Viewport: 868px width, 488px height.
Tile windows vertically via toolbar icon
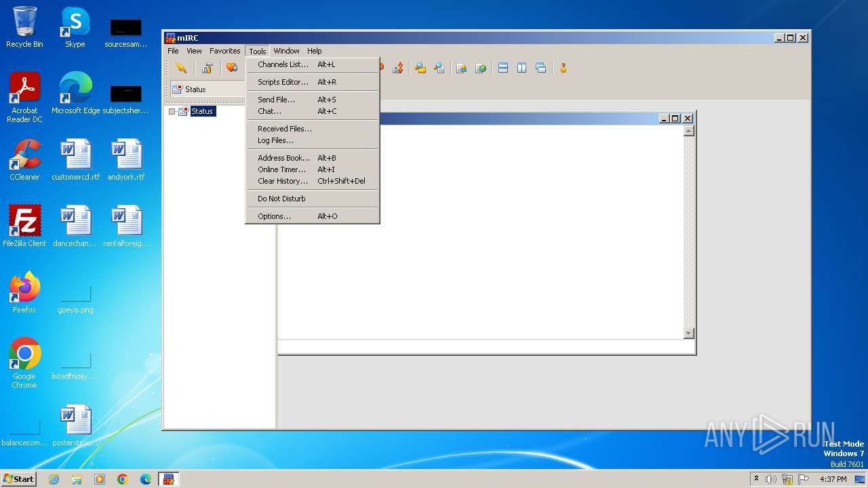click(x=521, y=68)
